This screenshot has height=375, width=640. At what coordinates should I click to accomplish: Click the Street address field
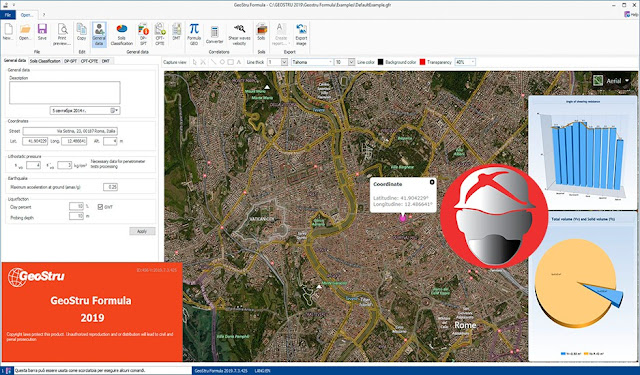pos(70,131)
